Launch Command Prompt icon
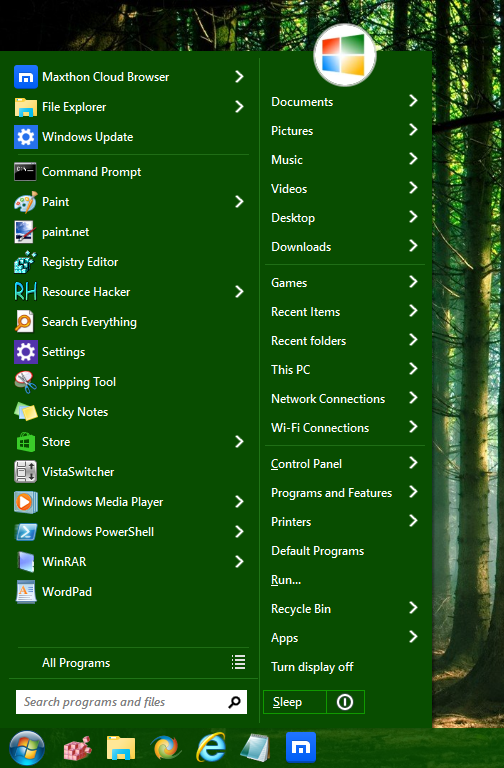 [25, 172]
